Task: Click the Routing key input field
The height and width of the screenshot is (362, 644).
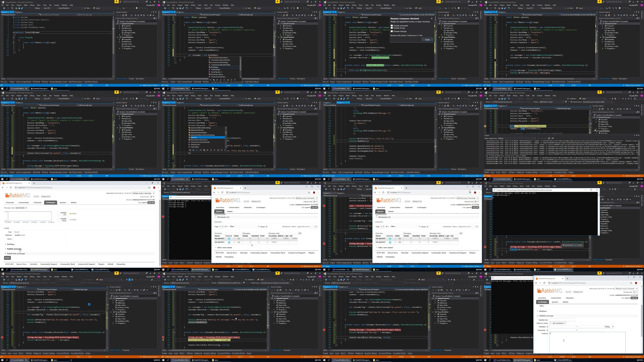Action: pos(562,320)
